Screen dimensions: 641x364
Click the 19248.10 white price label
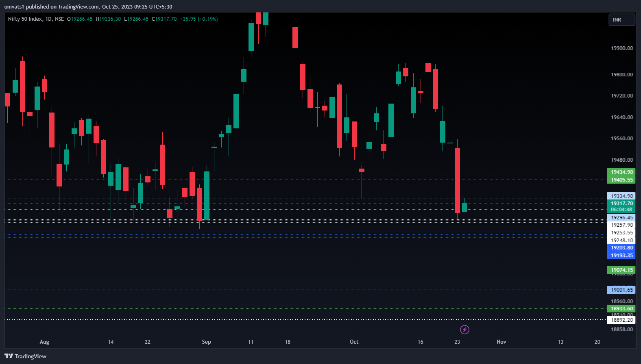point(621,240)
